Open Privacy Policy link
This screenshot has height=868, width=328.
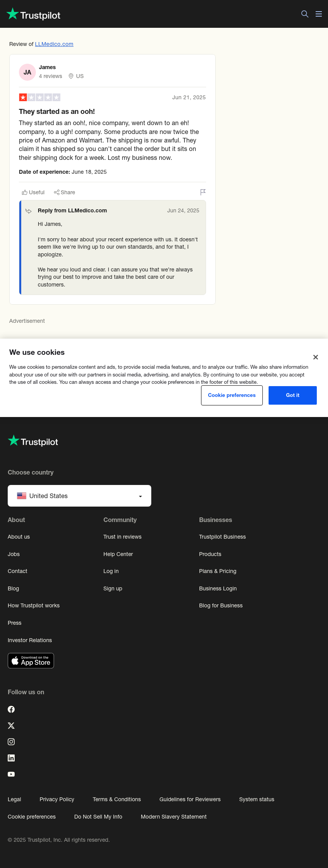pos(57,799)
